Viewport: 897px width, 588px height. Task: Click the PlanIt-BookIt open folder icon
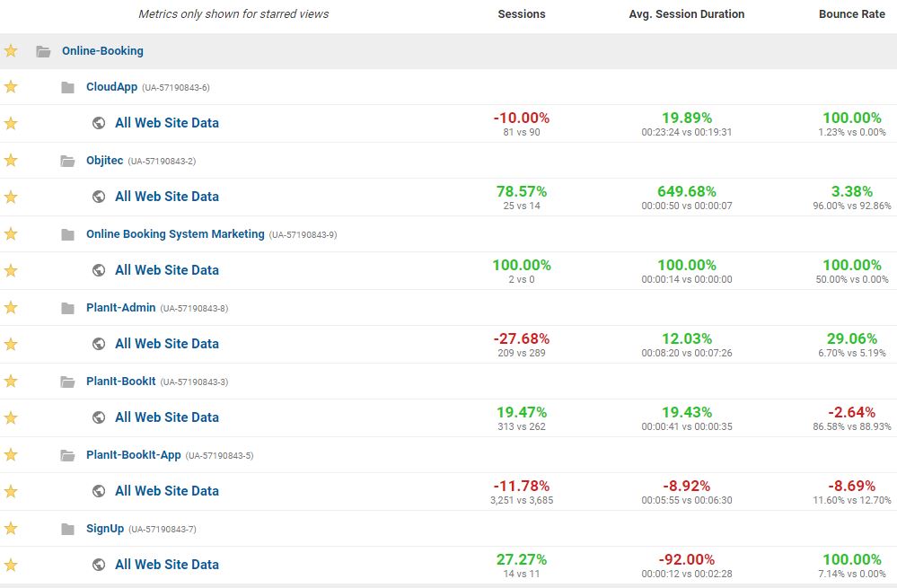(x=67, y=382)
